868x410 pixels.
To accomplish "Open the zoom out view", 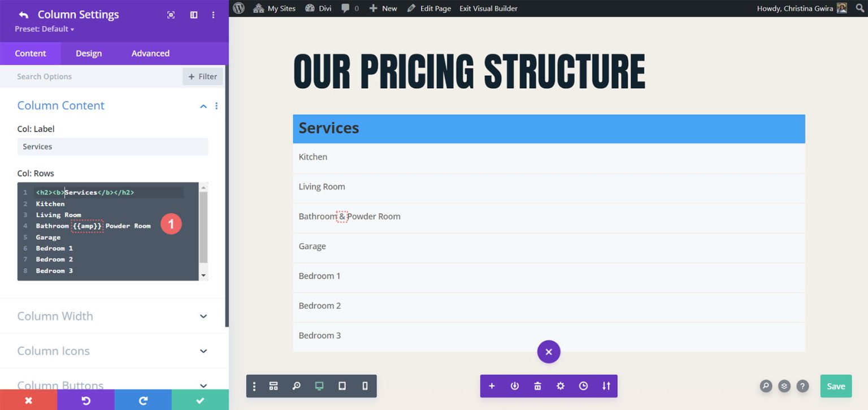I will 297,386.
